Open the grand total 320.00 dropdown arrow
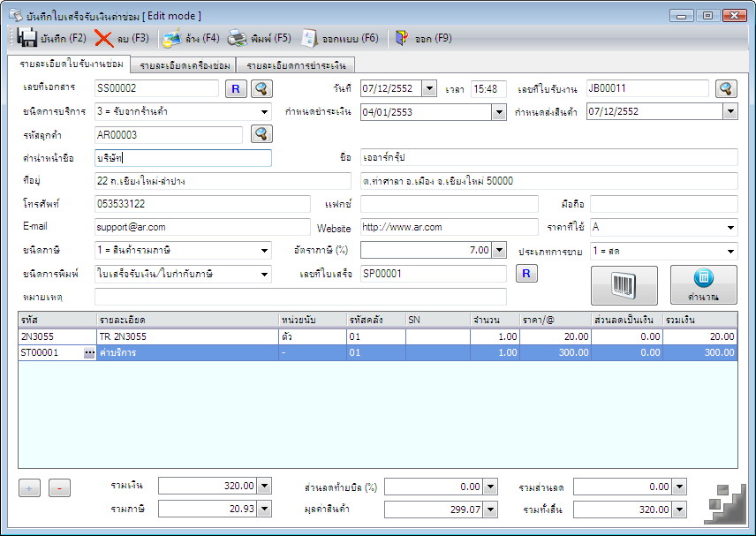Image resolution: width=756 pixels, height=536 pixels. pos(679,510)
